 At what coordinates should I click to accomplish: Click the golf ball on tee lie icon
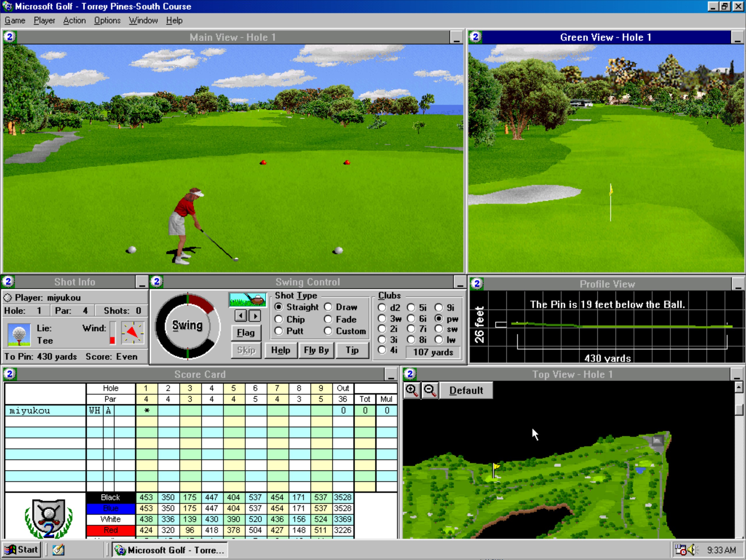(19, 334)
